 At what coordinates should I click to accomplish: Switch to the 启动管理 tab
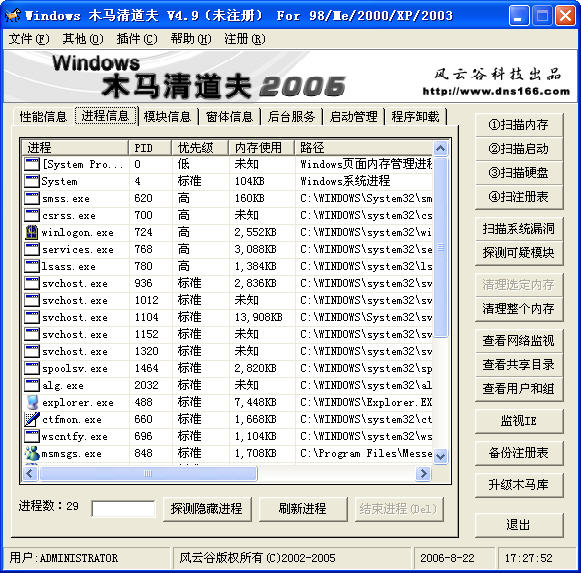click(353, 116)
